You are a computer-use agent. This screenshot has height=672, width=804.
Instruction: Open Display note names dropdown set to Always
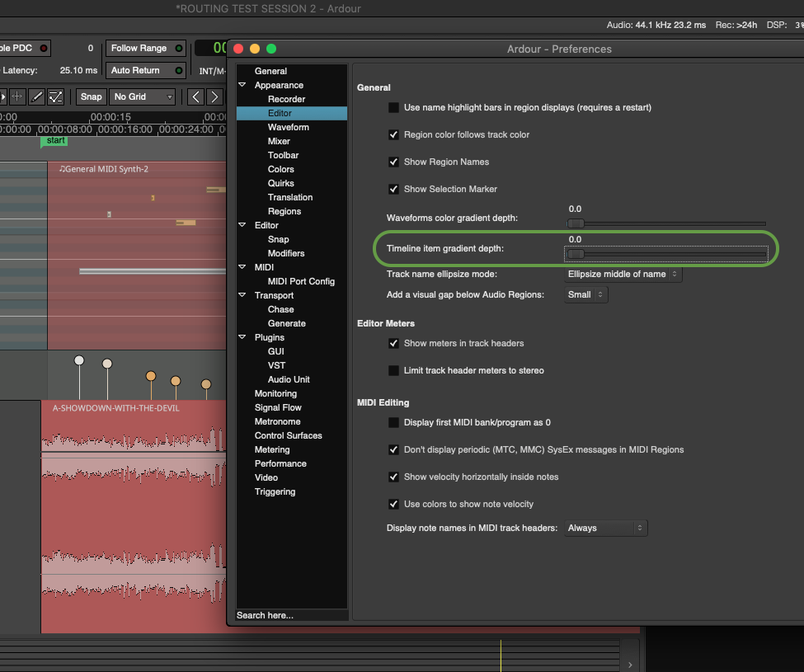coord(605,528)
